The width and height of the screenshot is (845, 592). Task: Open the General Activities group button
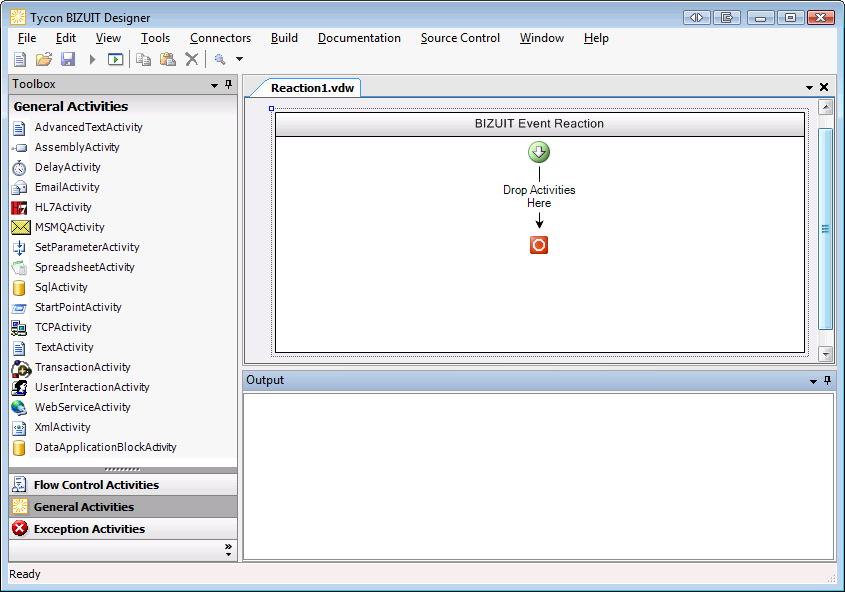pos(123,507)
